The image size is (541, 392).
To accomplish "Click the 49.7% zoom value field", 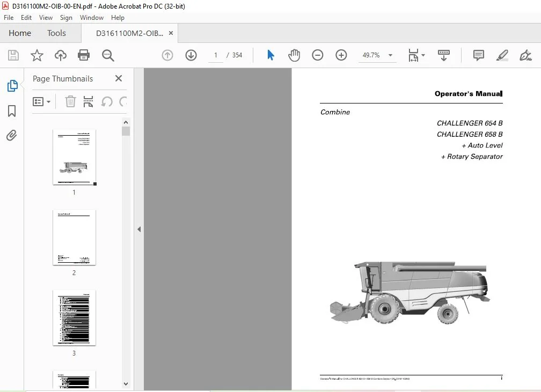I will pyautogui.click(x=371, y=55).
